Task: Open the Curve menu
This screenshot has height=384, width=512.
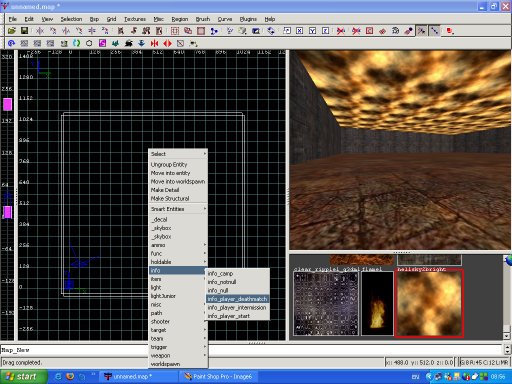Action: [x=225, y=19]
